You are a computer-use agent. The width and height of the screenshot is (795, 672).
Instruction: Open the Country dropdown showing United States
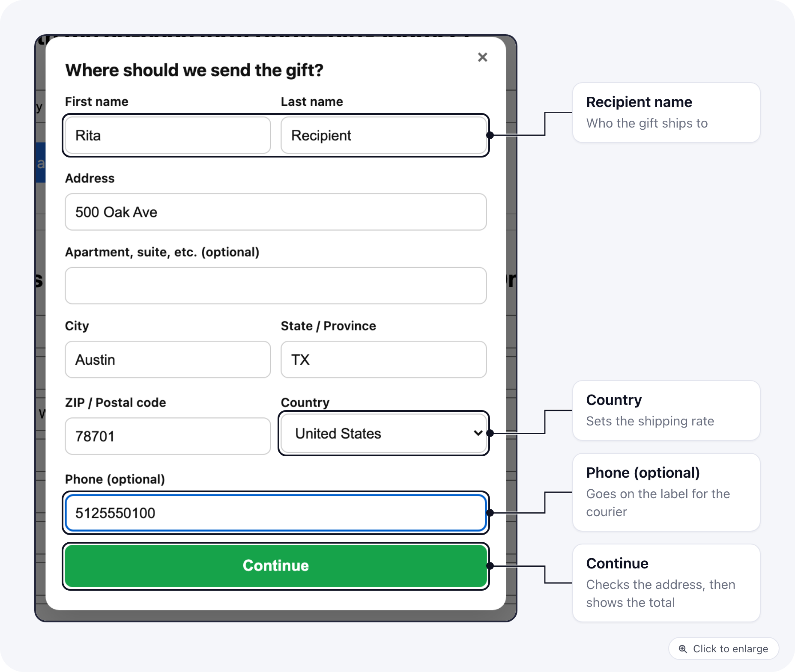coord(383,433)
